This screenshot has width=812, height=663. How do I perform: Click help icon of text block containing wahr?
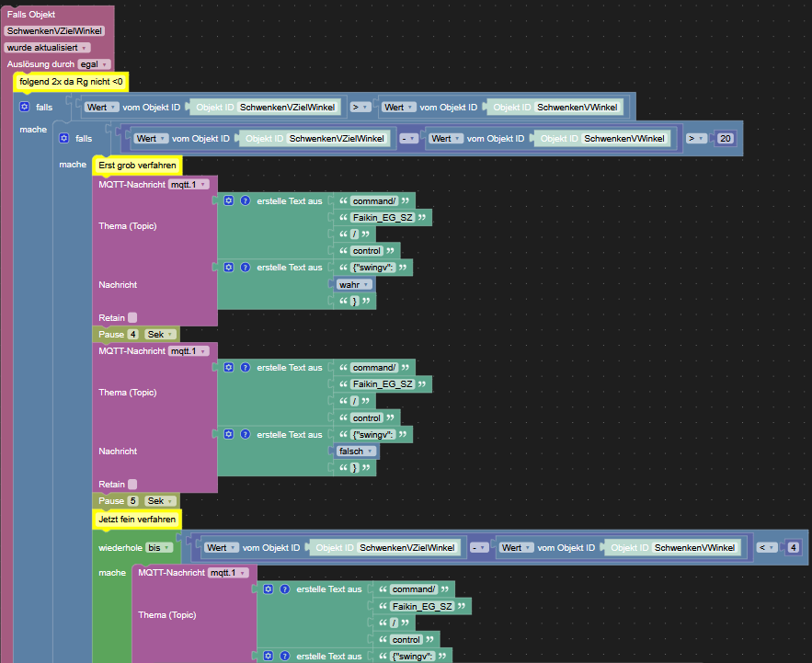tap(246, 268)
